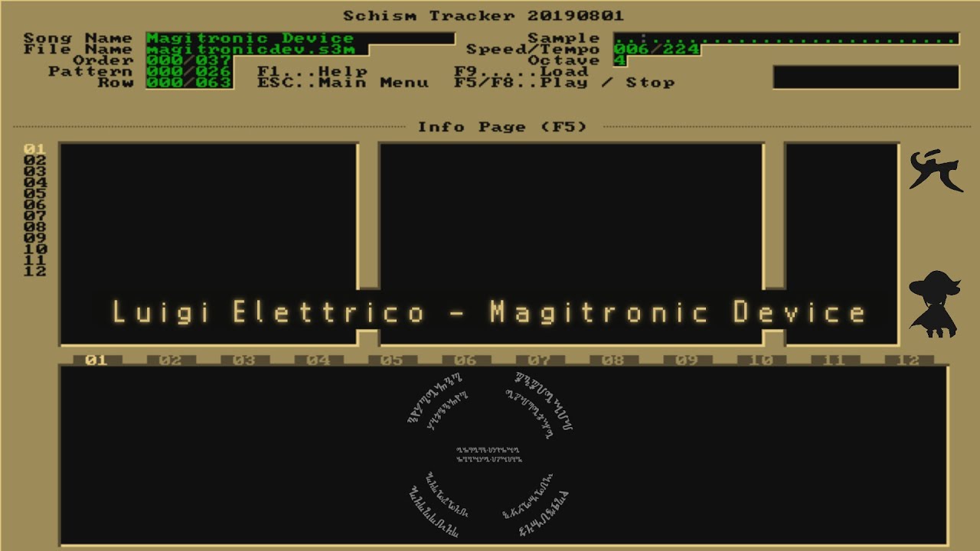
Task: Select channel 11 in the vertical channel list
Action: pyautogui.click(x=35, y=260)
